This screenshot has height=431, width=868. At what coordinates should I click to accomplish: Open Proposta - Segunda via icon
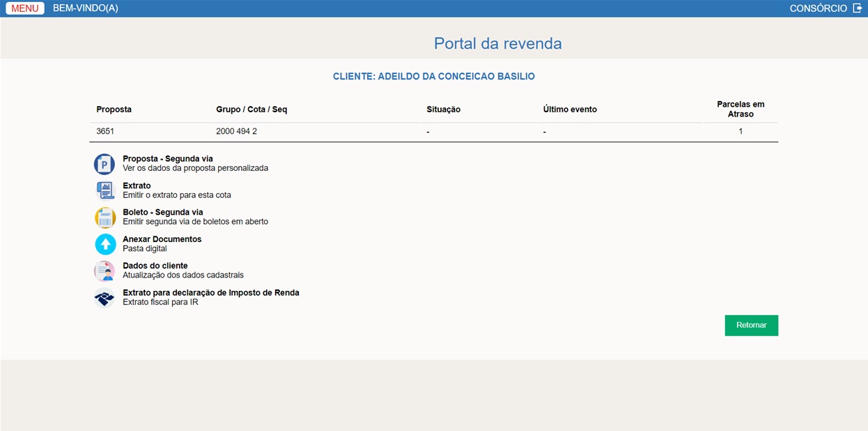104,164
